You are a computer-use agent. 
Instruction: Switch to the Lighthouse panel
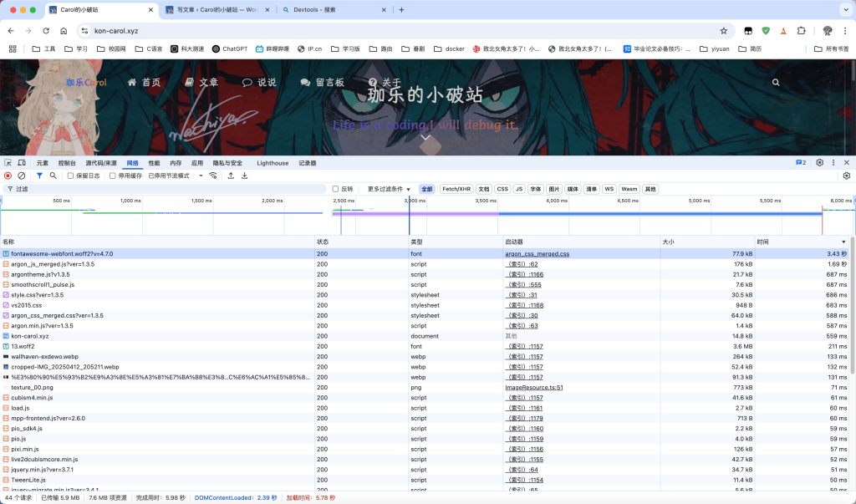[x=273, y=163]
